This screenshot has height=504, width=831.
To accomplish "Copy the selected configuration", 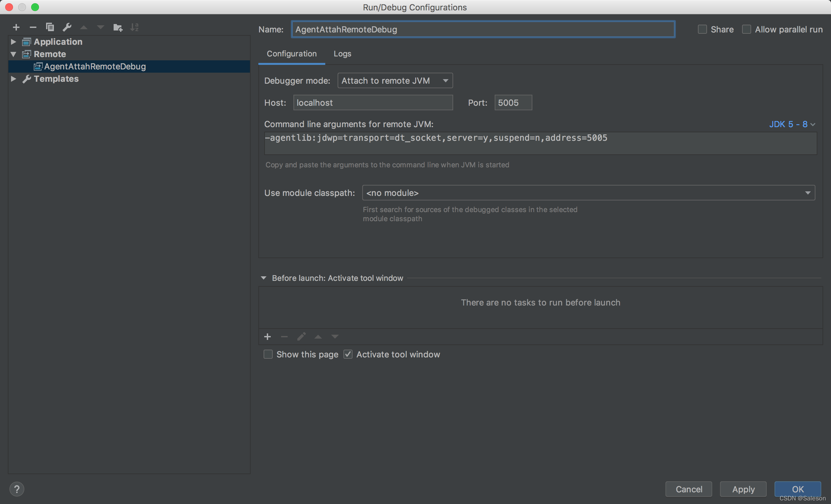I will 50,27.
